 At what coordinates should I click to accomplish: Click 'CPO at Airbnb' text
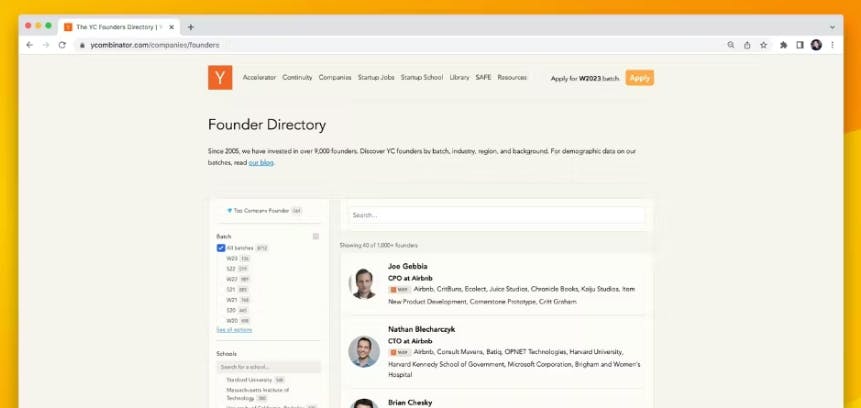[x=410, y=278]
